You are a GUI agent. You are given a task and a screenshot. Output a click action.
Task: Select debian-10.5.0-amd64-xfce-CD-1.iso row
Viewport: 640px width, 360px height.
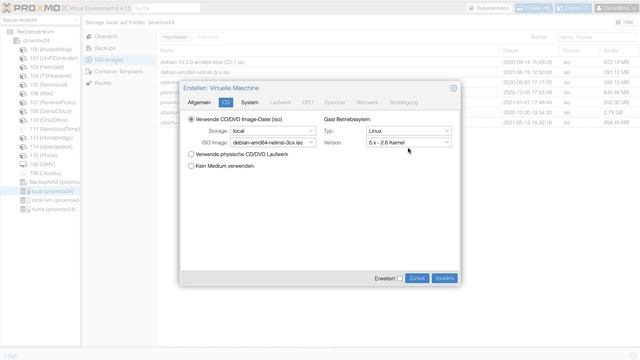398,62
